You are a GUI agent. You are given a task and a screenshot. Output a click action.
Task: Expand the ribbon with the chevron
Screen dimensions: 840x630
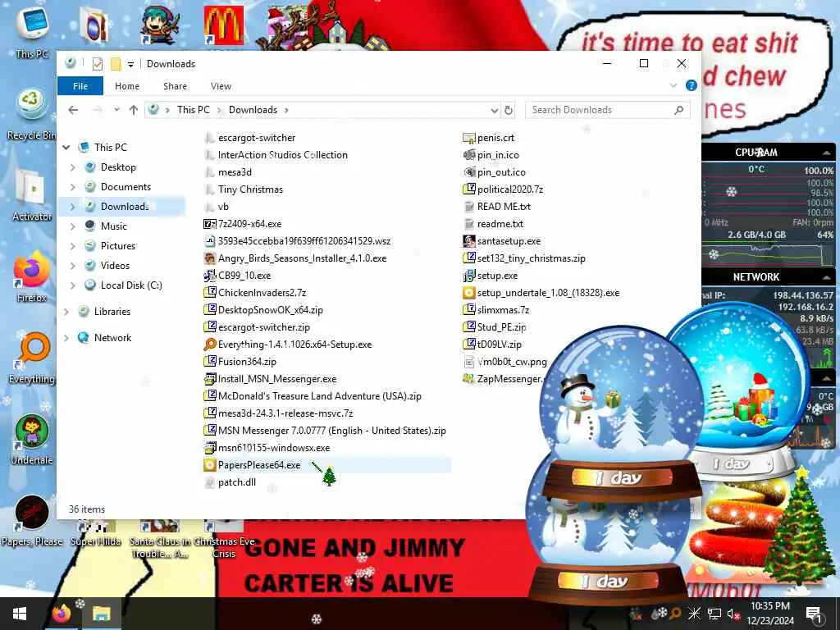point(673,85)
